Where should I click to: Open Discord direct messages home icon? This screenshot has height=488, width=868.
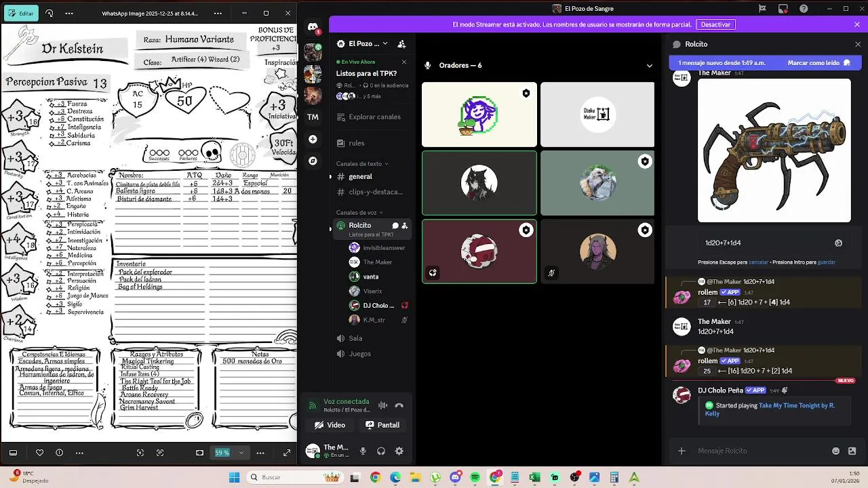click(313, 27)
